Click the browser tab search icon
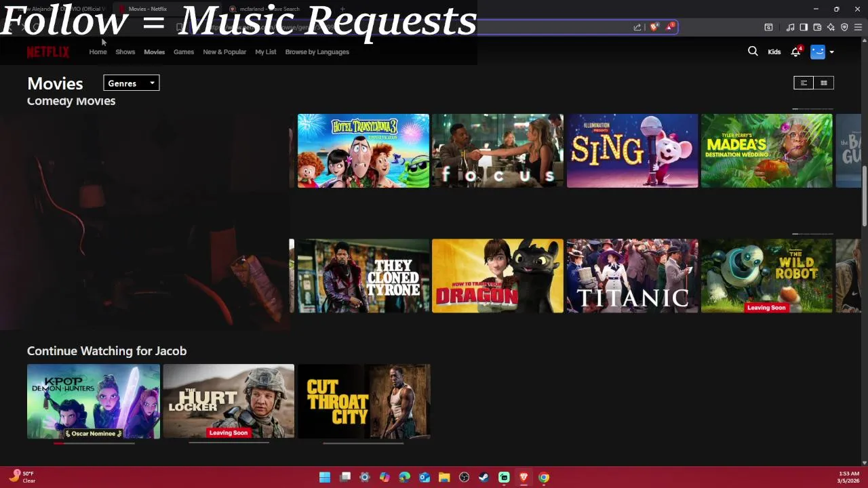The width and height of the screenshot is (868, 488). pyautogui.click(x=768, y=27)
